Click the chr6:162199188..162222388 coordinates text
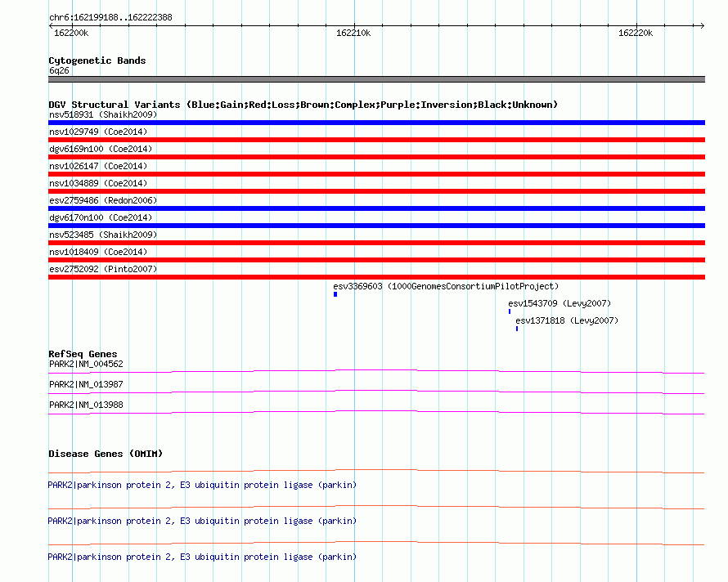 (110, 17)
